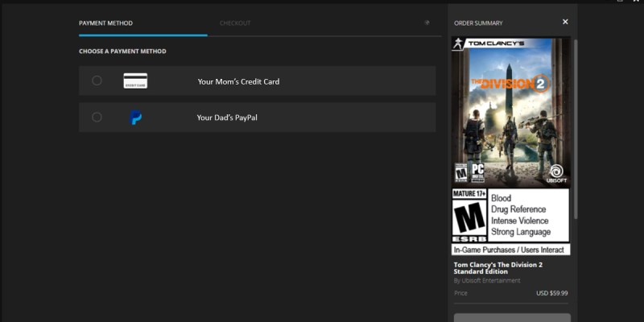Select the Your Mom's Credit Card radio button
Viewport: 644px width, 322px height.
click(x=97, y=80)
